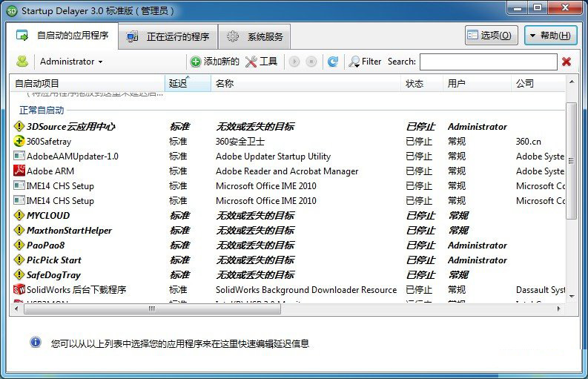Select the MaxthonStartHelper entry
Viewport: 588px width, 379px height.
click(69, 231)
